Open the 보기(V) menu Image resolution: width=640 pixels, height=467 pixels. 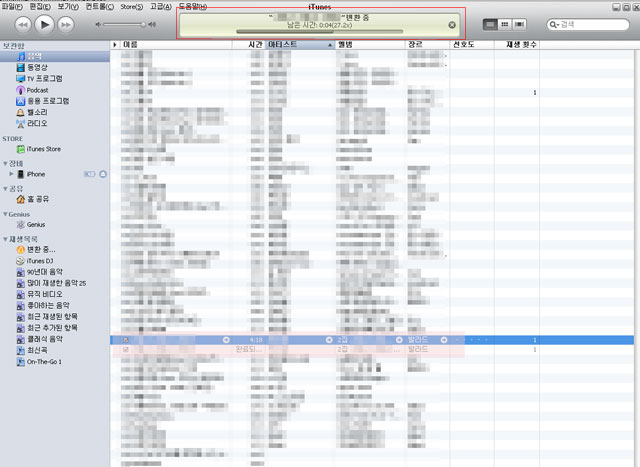coord(68,7)
